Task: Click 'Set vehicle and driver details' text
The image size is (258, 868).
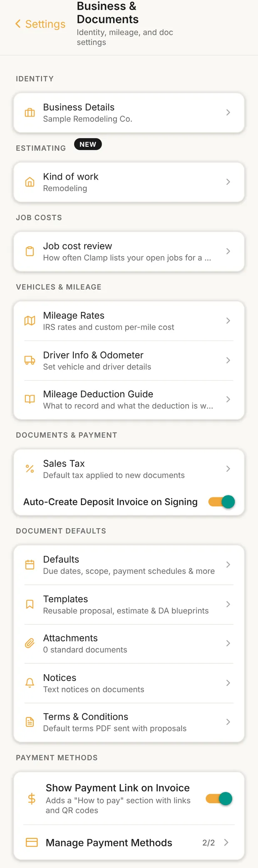Action: click(x=97, y=367)
